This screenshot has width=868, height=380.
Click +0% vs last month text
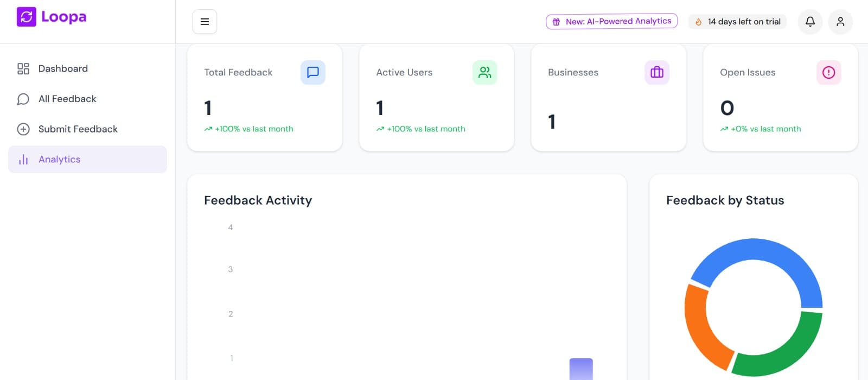(x=765, y=129)
